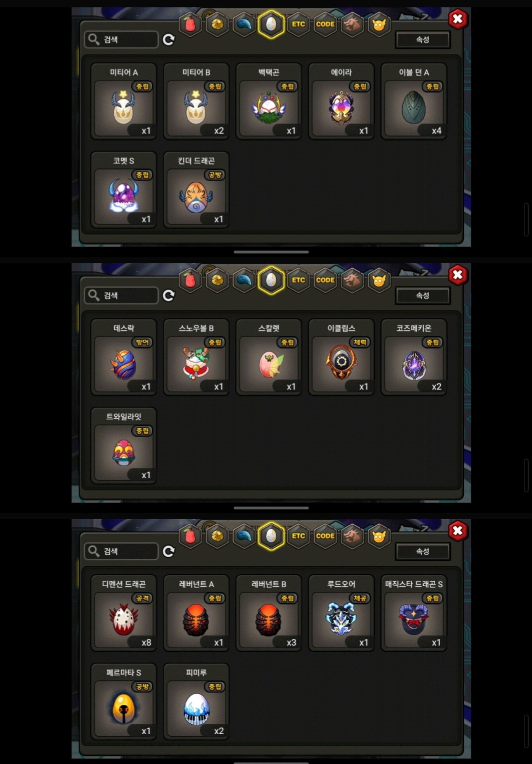
Task: Open the CODE tab in middle panel
Action: click(325, 280)
